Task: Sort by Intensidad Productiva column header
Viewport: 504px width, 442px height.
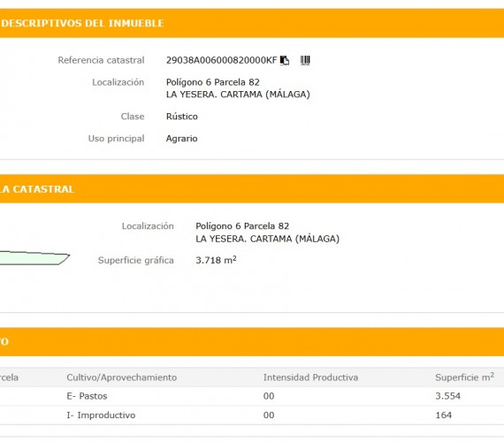Action: click(310, 377)
